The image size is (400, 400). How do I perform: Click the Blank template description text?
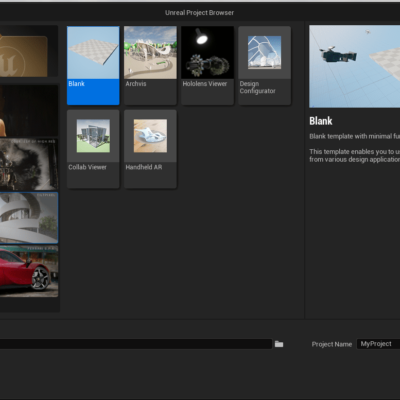[355, 148]
